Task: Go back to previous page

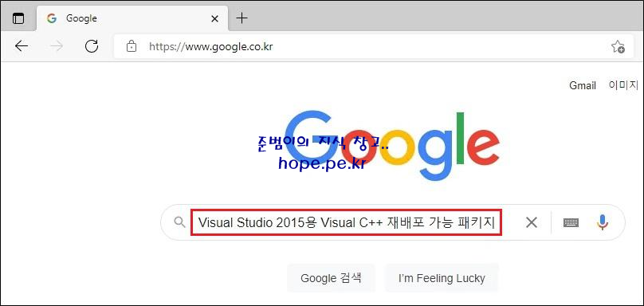Action: [22, 46]
